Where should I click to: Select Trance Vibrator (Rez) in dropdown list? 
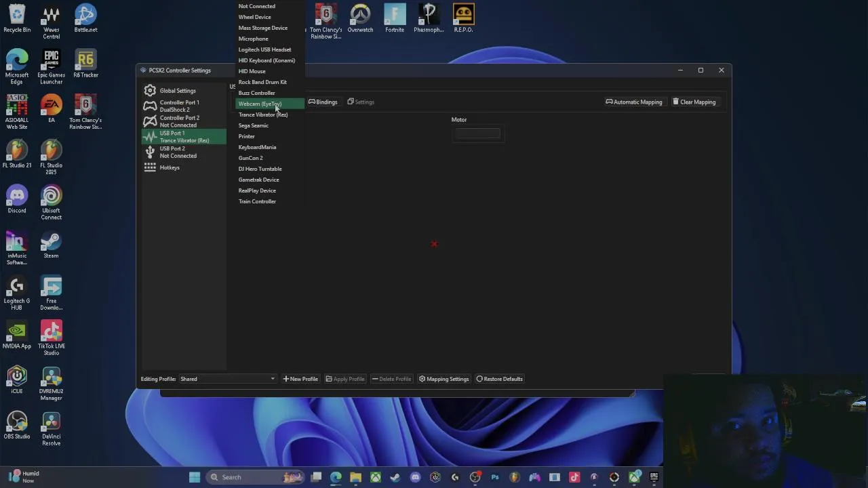pyautogui.click(x=270, y=115)
